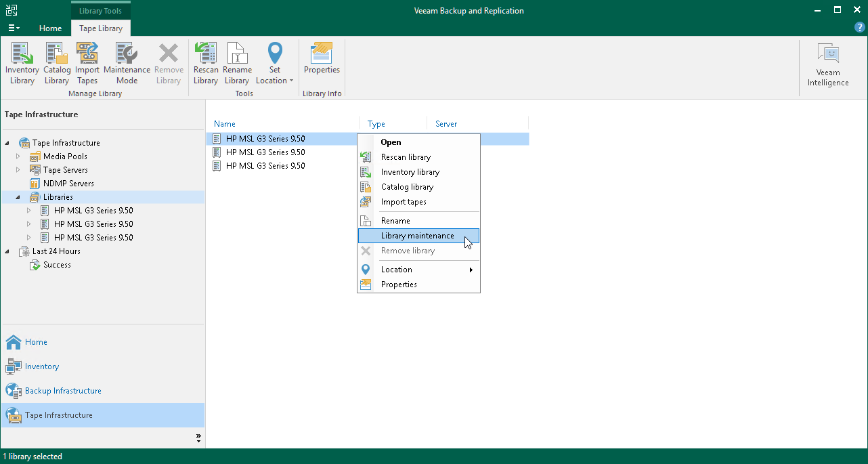Enable Maintenance Mode from the ribbon
This screenshot has width=868, height=464.
pyautogui.click(x=127, y=61)
